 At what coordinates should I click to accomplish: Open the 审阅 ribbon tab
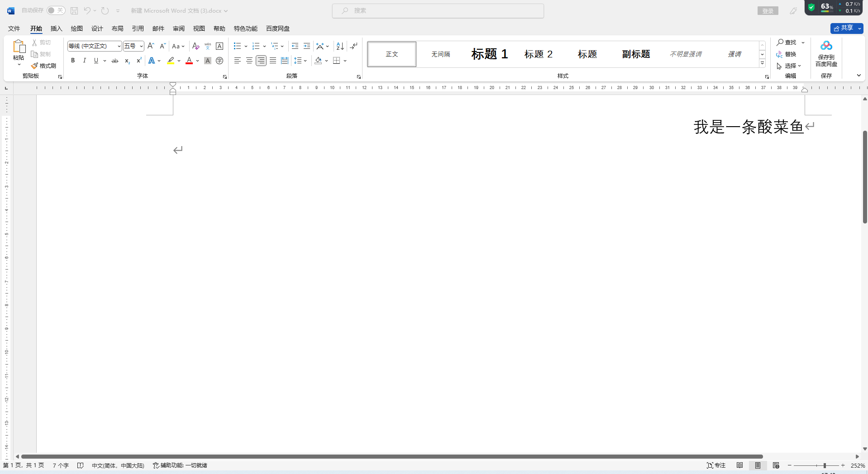click(x=178, y=28)
